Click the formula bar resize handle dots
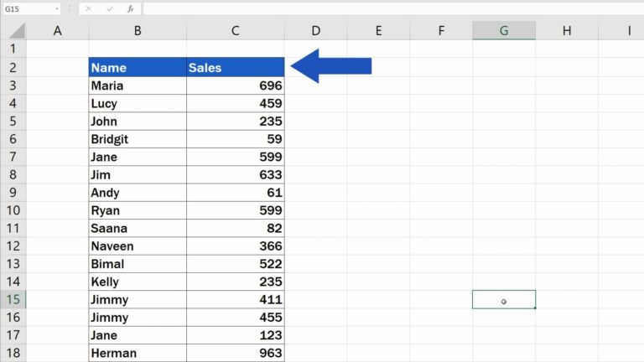 [x=71, y=8]
